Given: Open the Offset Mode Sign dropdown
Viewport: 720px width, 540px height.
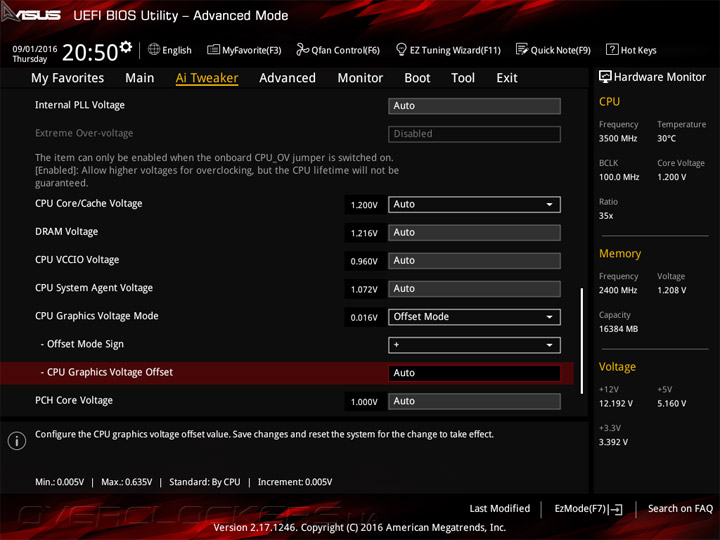Looking at the screenshot, I should point(474,345).
